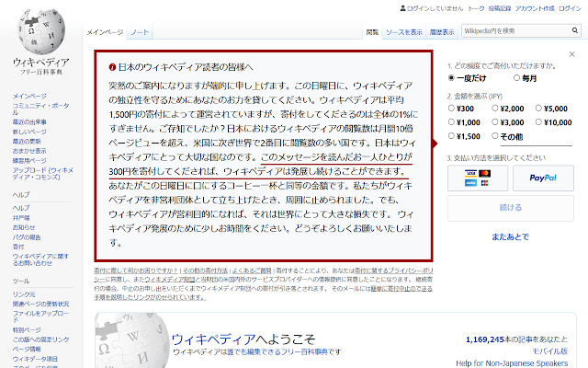
Task: Select the ¥1,500 amount
Action: point(451,136)
